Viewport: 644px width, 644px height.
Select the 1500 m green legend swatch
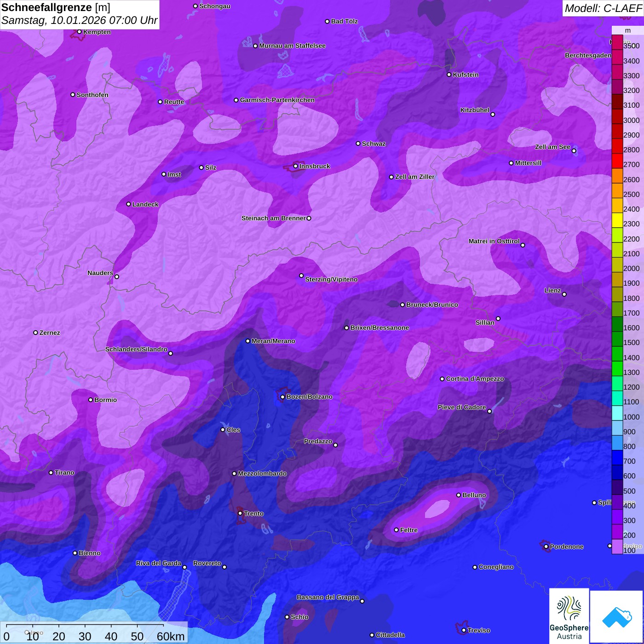click(x=617, y=339)
